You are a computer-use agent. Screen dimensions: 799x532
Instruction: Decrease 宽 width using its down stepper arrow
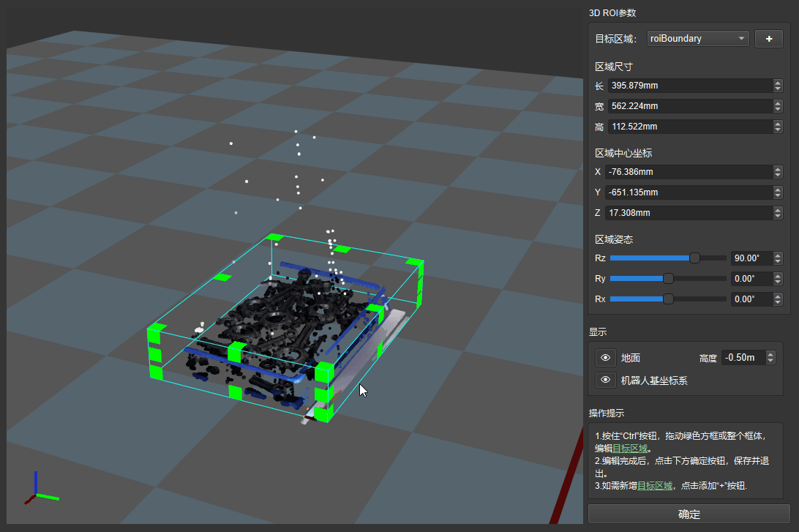click(x=777, y=109)
